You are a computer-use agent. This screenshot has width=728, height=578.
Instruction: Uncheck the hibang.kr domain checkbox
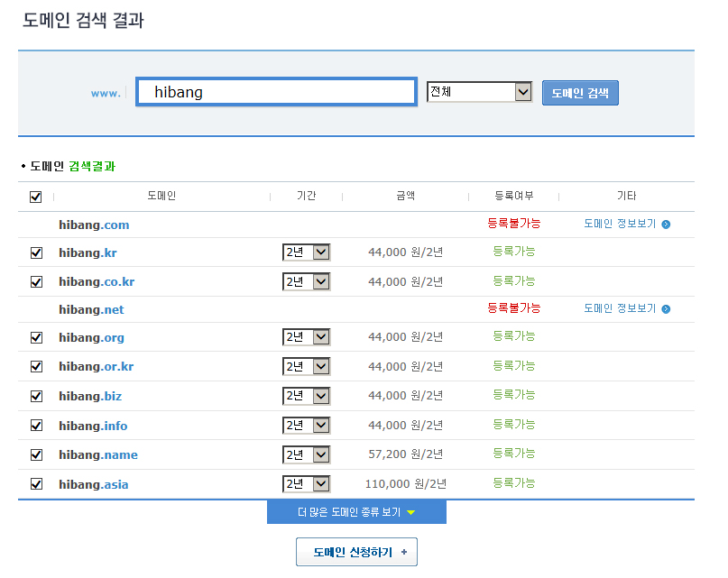pos(36,253)
